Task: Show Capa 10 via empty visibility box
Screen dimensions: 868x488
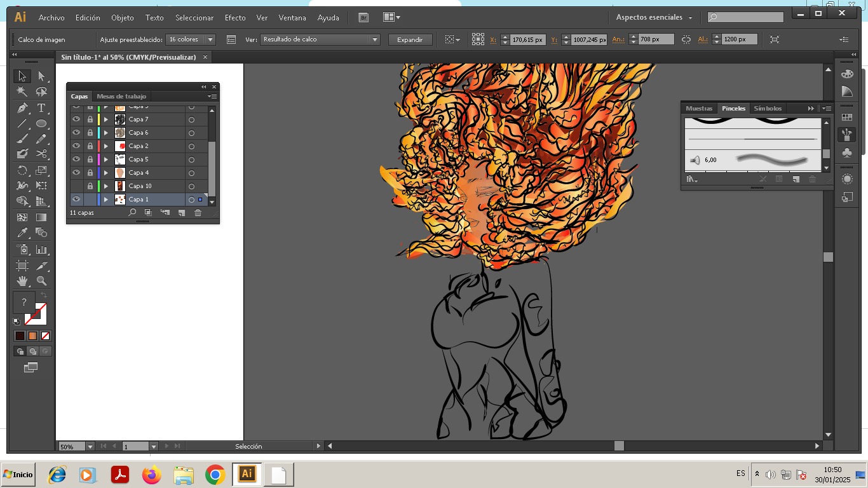Action: coord(76,186)
